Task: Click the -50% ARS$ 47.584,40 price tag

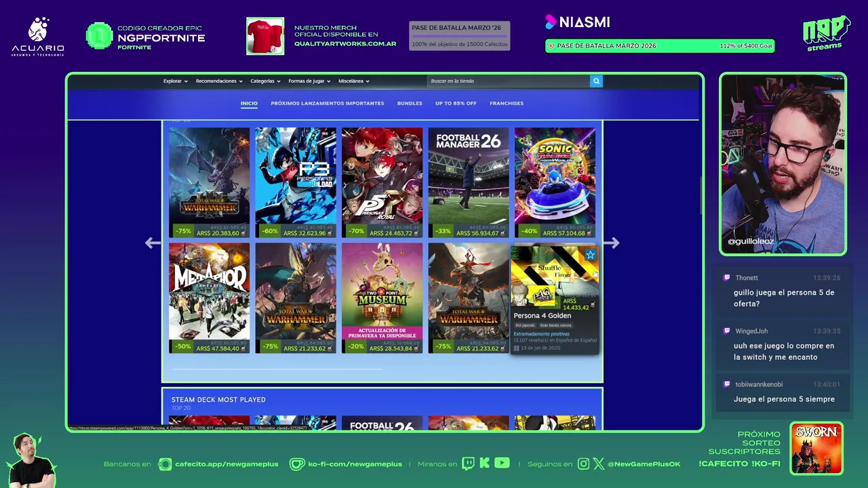Action: tap(209, 347)
